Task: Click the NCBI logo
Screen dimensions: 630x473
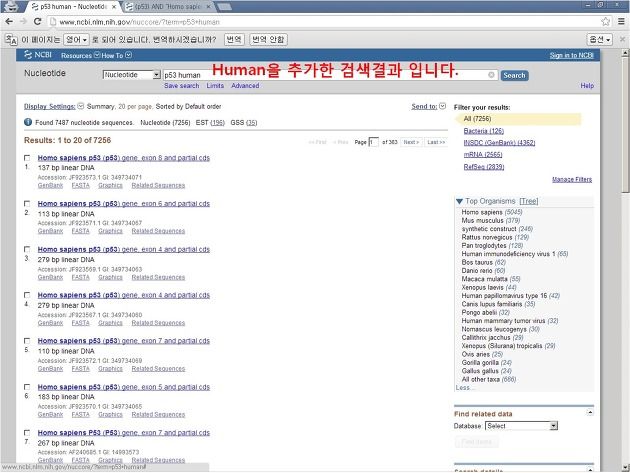Action: [x=38, y=55]
